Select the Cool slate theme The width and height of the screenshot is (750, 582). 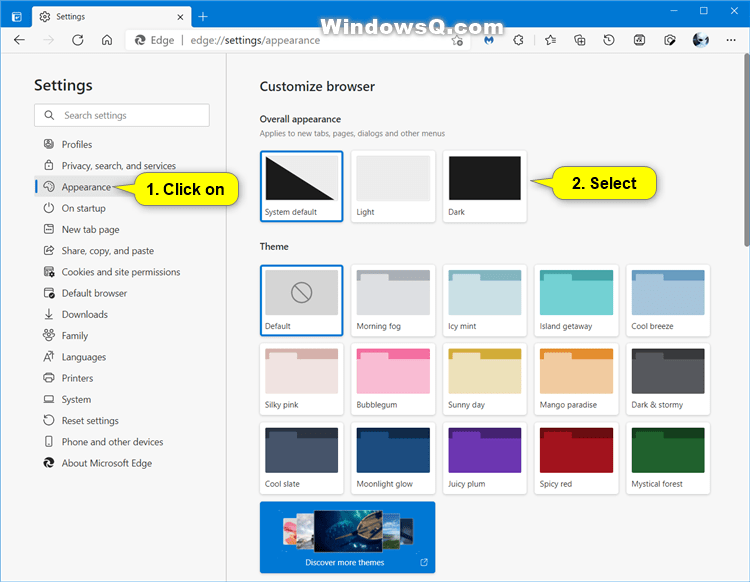(x=301, y=458)
